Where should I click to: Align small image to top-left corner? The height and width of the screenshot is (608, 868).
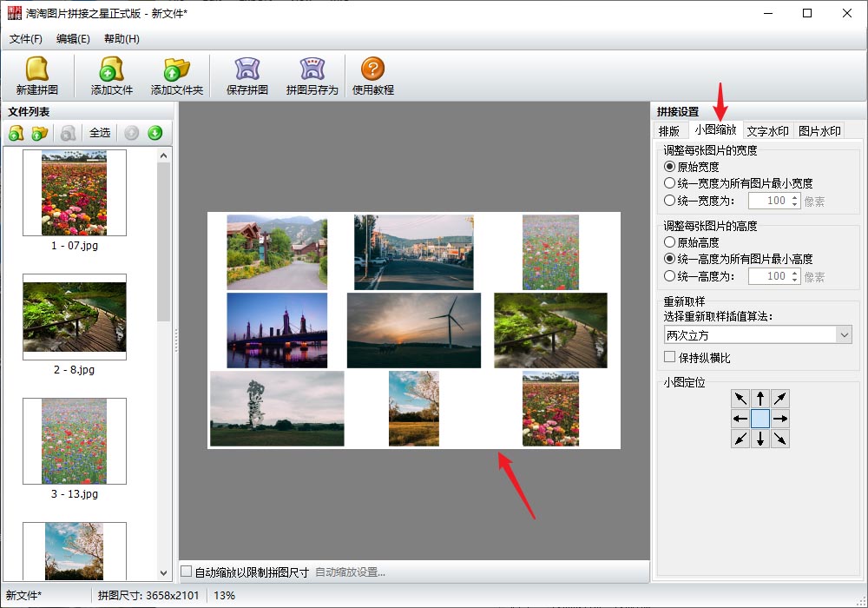tap(740, 399)
